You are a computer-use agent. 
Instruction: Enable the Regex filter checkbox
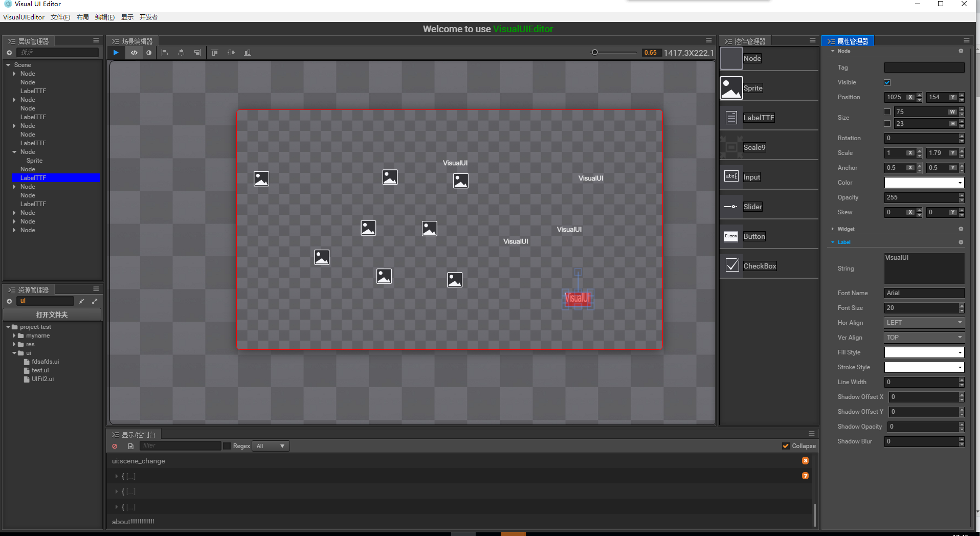pyautogui.click(x=227, y=446)
